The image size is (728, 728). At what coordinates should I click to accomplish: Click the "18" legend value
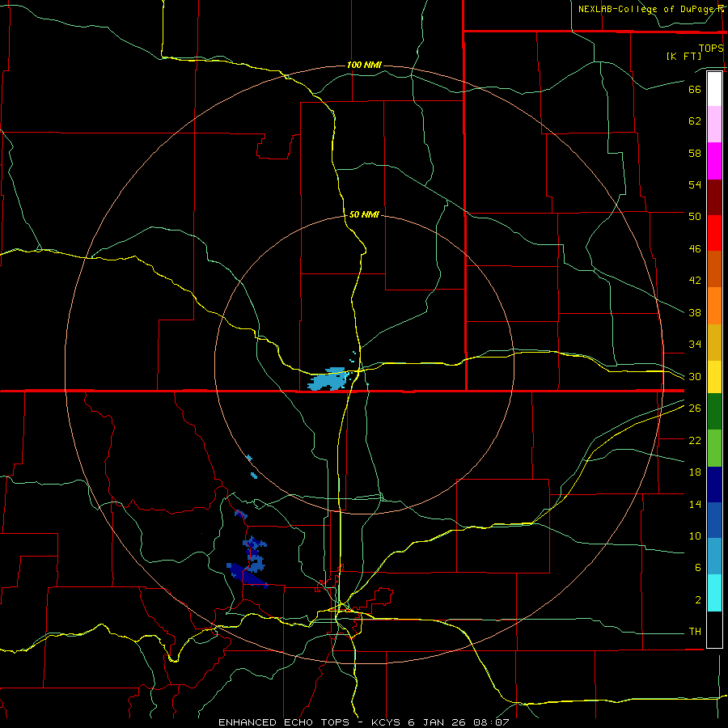695,472
